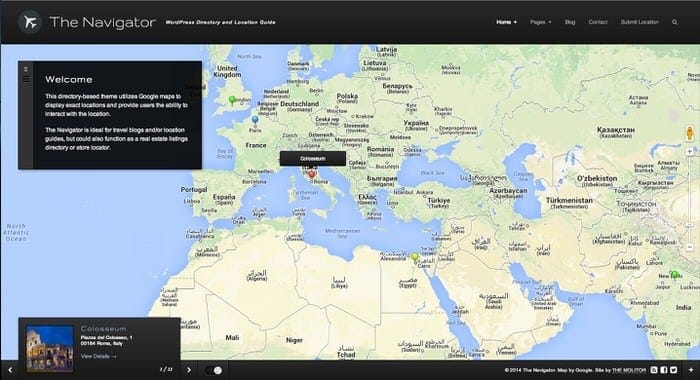Click the 'România' label on the map
The height and width of the screenshot is (380, 700).
[x=380, y=149]
